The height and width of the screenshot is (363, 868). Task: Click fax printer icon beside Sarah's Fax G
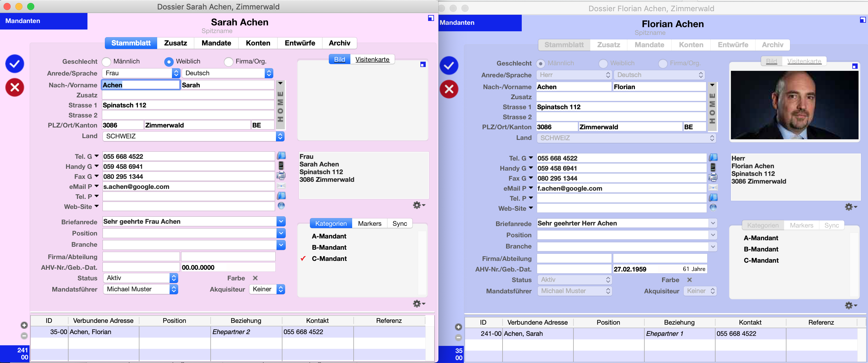[281, 176]
